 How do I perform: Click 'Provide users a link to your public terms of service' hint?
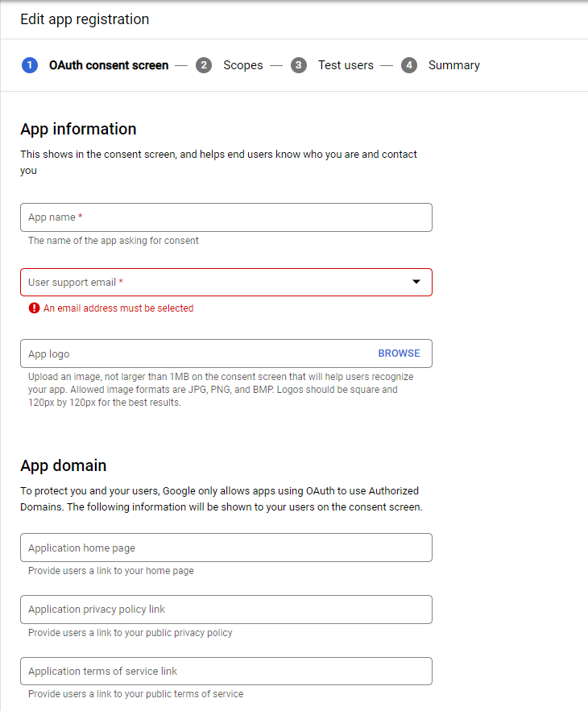point(135,694)
